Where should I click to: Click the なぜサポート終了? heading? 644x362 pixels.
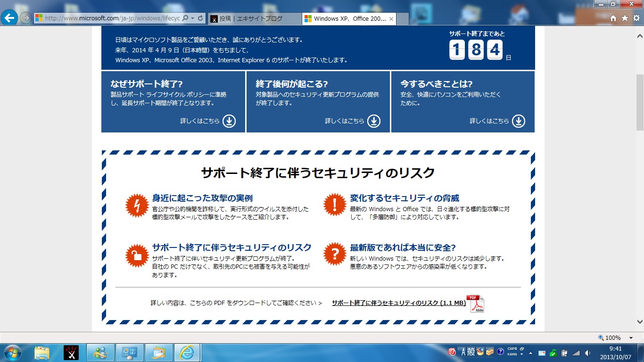[147, 84]
